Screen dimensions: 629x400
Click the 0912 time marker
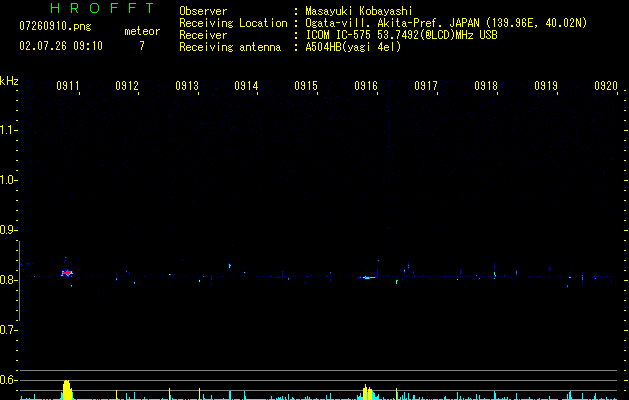tap(127, 86)
